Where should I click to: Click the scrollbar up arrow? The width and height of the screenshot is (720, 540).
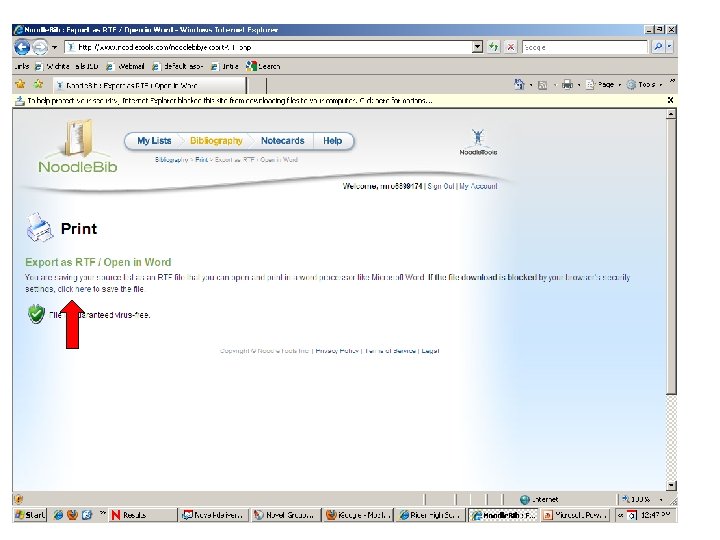(x=671, y=114)
